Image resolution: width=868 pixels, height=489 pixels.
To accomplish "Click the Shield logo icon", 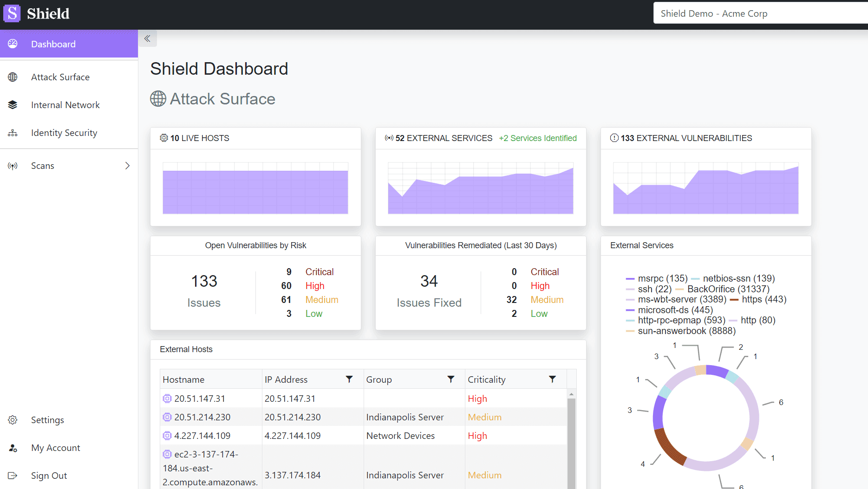I will [x=12, y=13].
